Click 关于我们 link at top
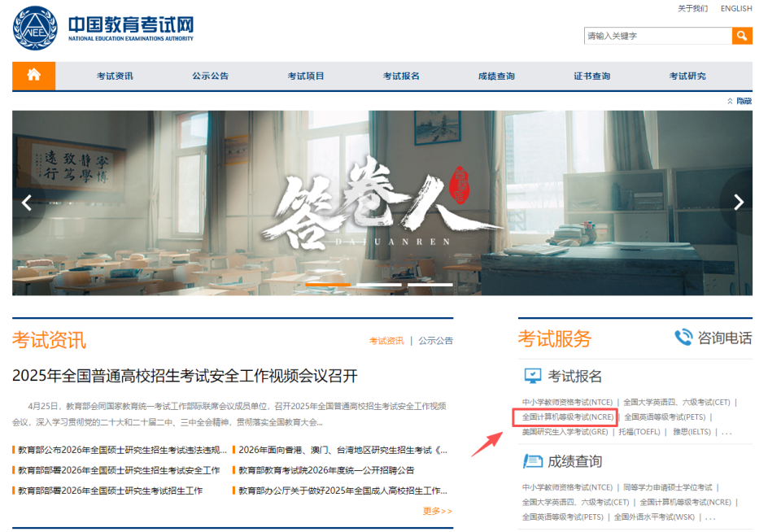This screenshot has height=532, width=781. tap(693, 8)
